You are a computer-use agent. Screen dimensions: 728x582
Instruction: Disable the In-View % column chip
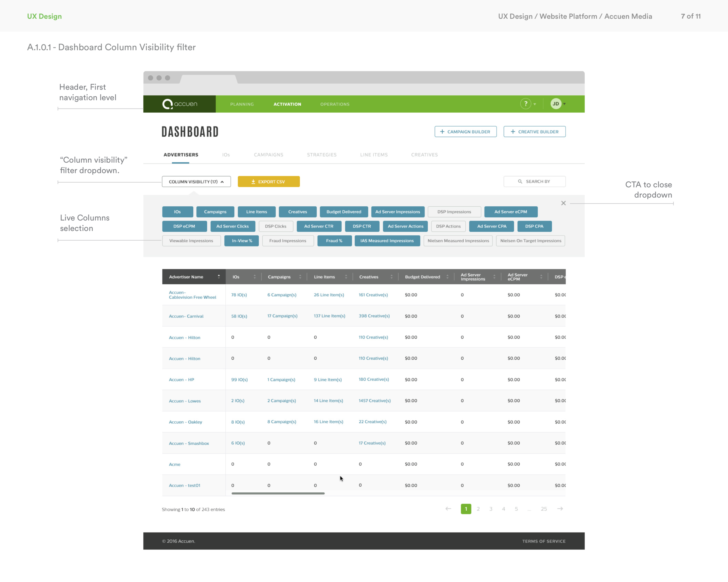pyautogui.click(x=241, y=241)
